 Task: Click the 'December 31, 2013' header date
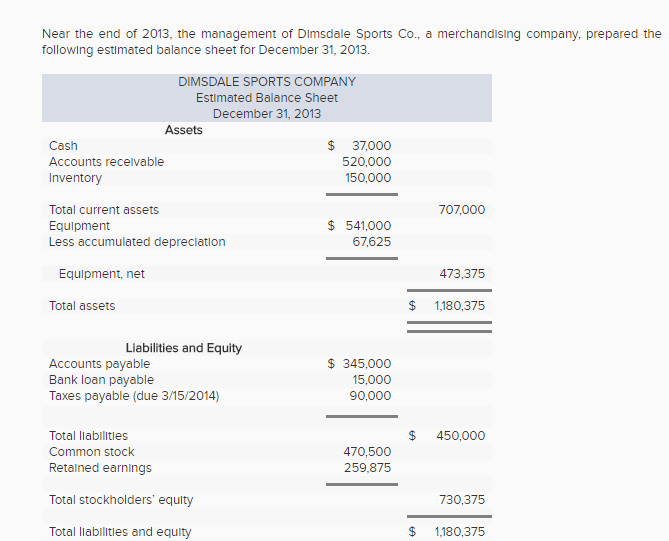[x=267, y=114]
